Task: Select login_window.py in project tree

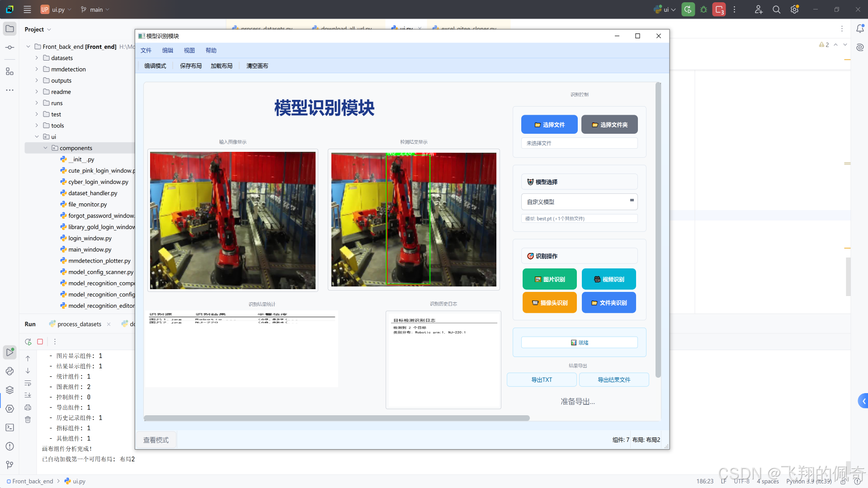Action: [90, 239]
